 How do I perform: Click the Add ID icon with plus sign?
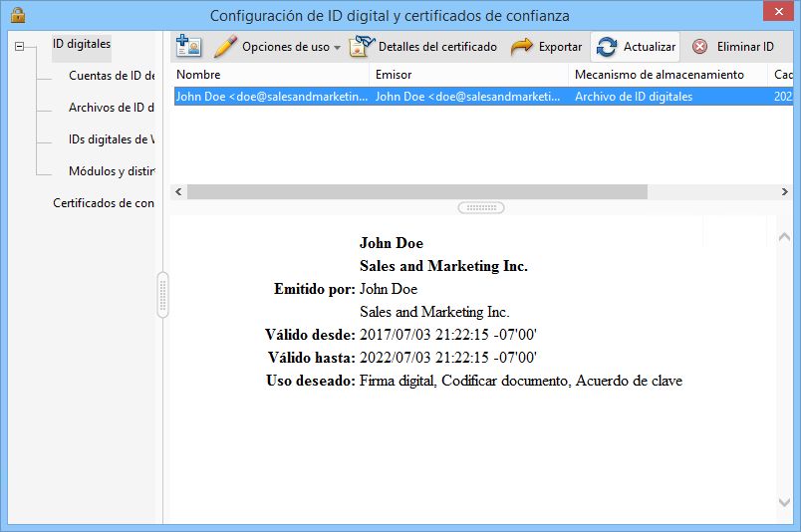pos(188,46)
